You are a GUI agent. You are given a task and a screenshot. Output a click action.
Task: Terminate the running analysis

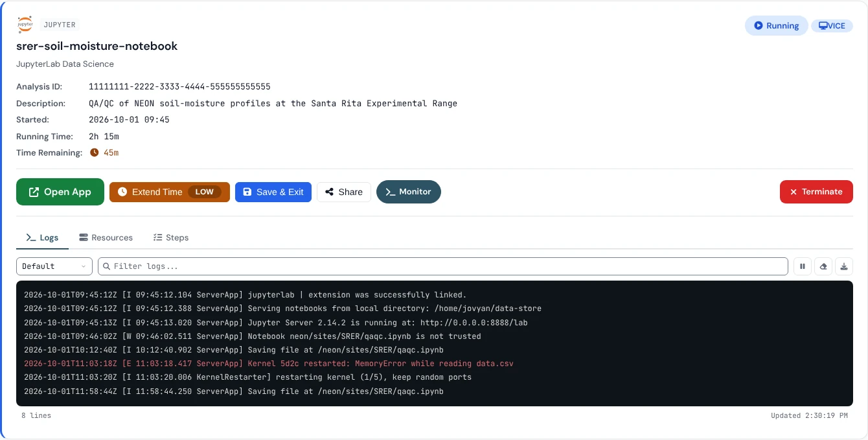816,192
